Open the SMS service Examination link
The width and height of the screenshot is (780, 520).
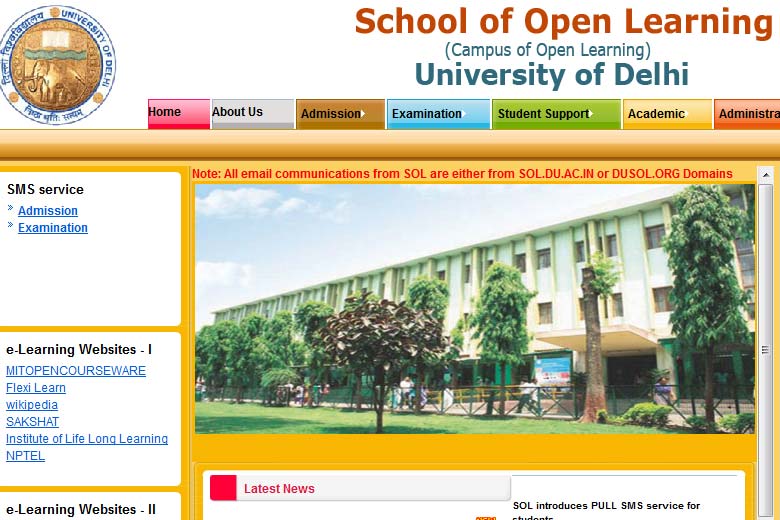point(53,227)
